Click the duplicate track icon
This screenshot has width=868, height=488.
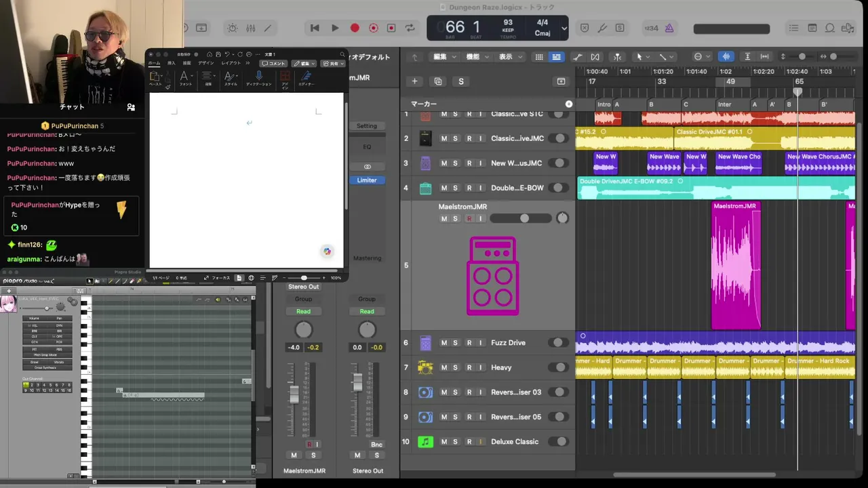pyautogui.click(x=438, y=81)
